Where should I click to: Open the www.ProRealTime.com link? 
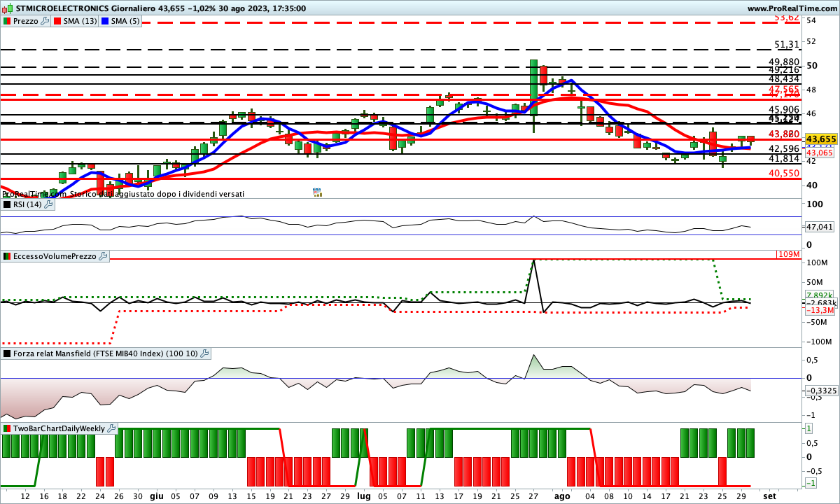[792, 8]
